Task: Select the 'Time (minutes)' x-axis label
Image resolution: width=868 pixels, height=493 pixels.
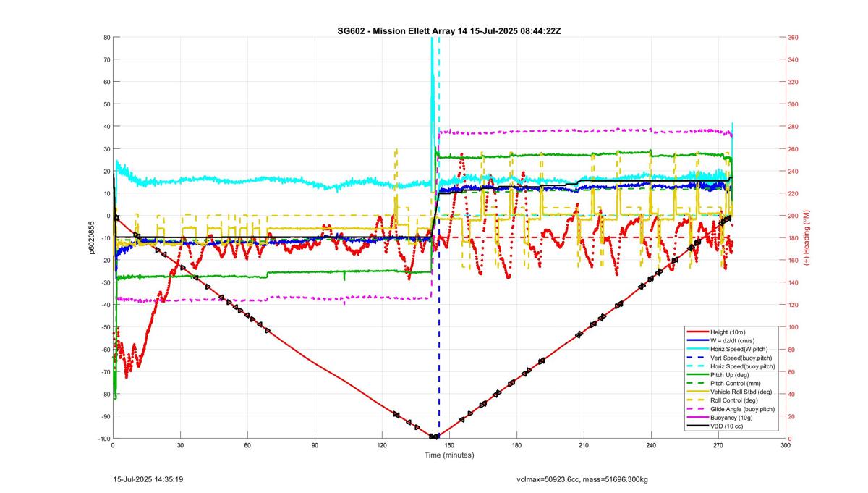Action: (x=448, y=455)
